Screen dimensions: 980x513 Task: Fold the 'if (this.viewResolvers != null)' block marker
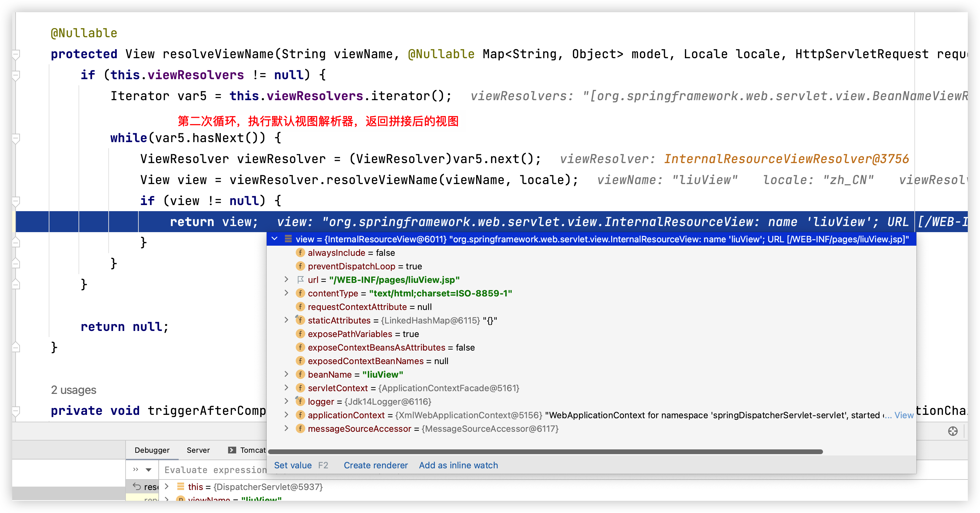point(16,75)
